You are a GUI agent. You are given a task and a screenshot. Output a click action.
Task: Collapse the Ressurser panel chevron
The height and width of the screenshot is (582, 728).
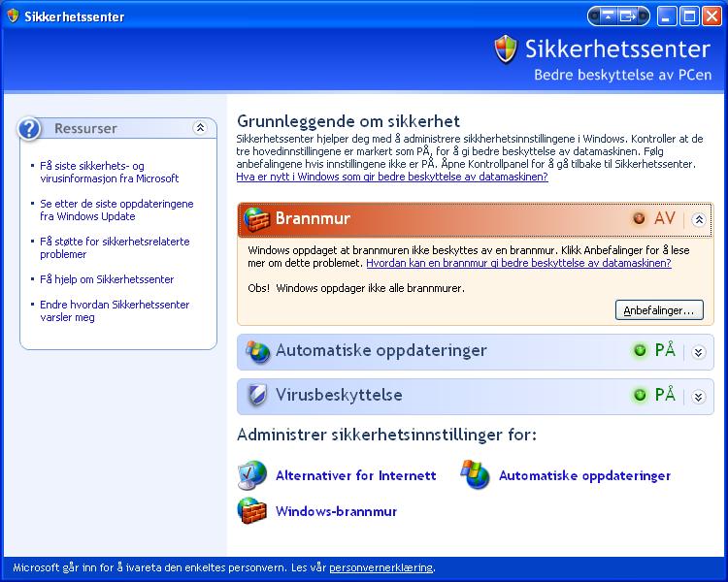[x=200, y=128]
